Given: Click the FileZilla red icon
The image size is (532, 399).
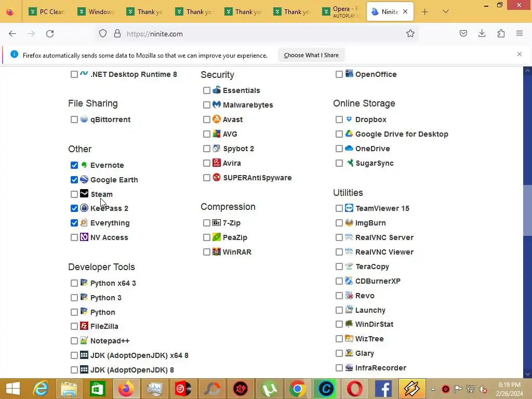Looking at the screenshot, I should click(x=84, y=326).
